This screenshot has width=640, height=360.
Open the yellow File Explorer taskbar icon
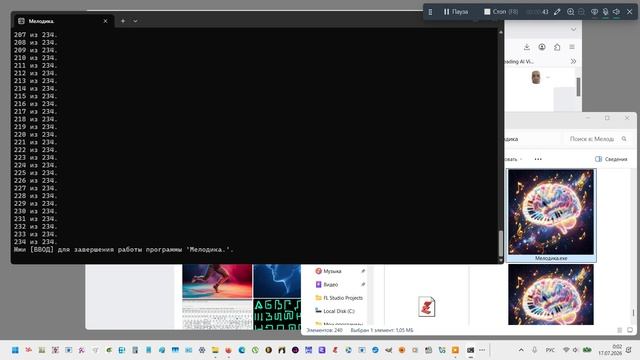[215, 350]
